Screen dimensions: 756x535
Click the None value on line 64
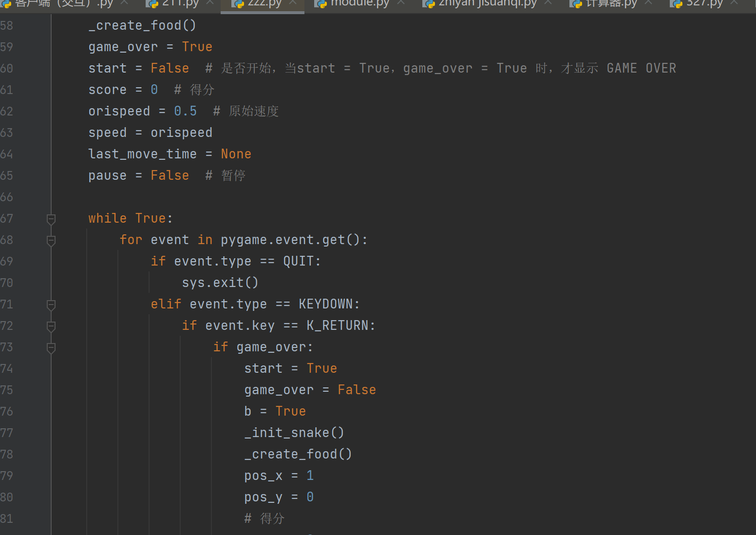point(236,154)
